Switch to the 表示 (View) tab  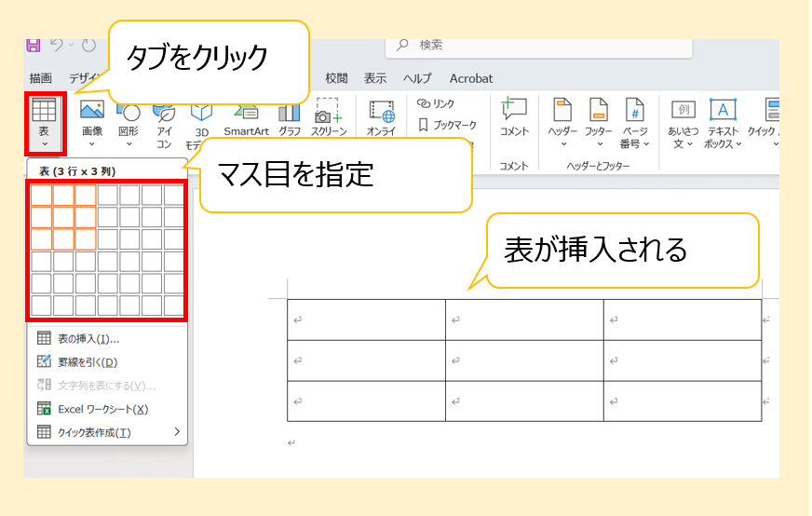click(375, 78)
